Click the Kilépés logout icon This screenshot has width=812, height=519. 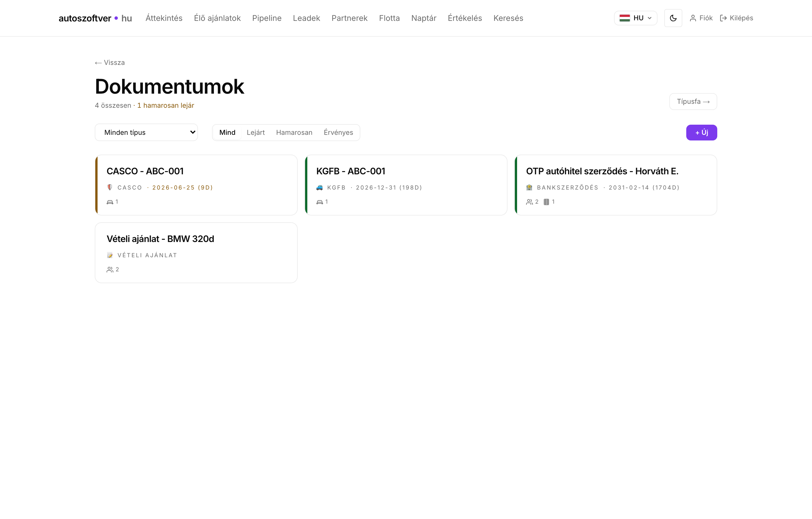(x=723, y=18)
